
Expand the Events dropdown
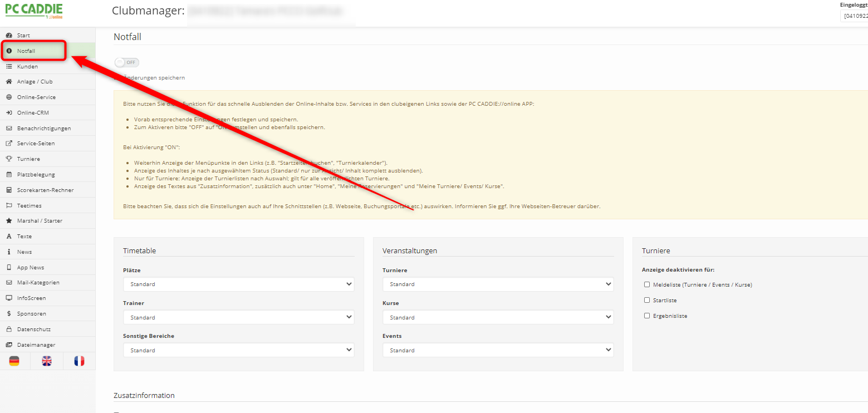click(x=498, y=351)
